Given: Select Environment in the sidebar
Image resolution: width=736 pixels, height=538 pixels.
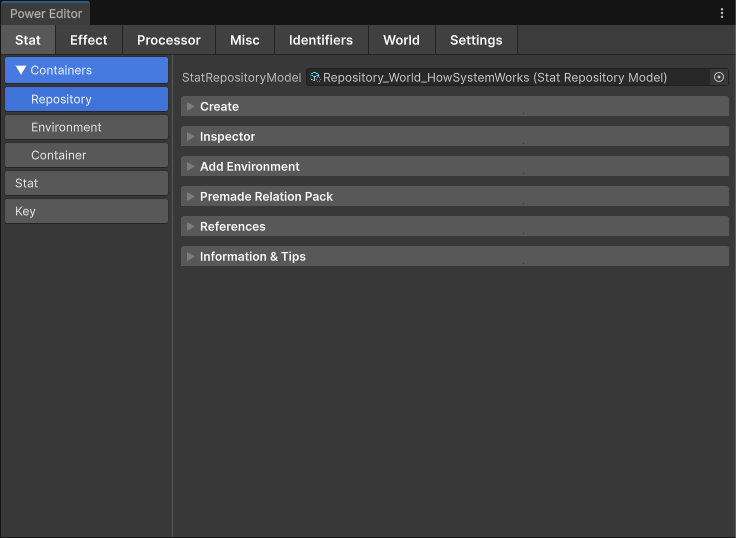Looking at the screenshot, I should [86, 127].
